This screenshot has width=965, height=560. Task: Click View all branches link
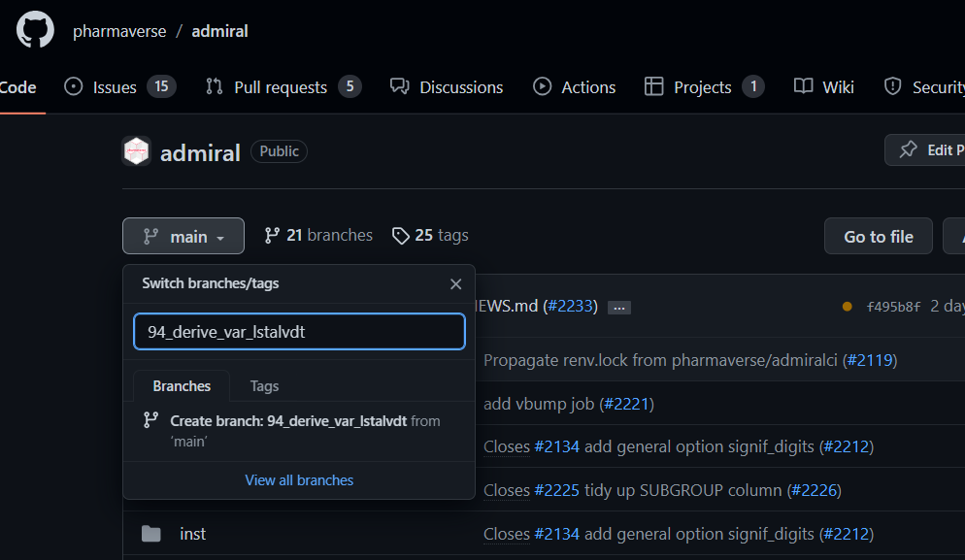pos(299,480)
